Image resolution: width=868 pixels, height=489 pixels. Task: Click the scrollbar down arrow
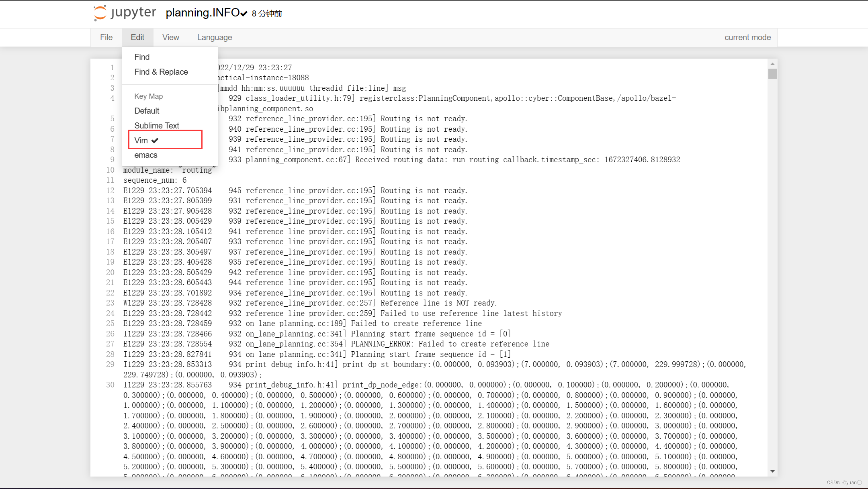point(772,471)
